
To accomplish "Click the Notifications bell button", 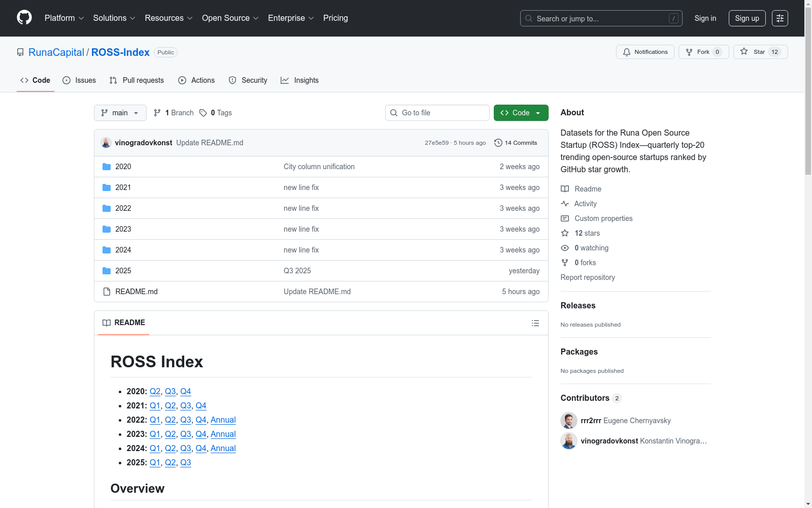I will click(x=645, y=52).
